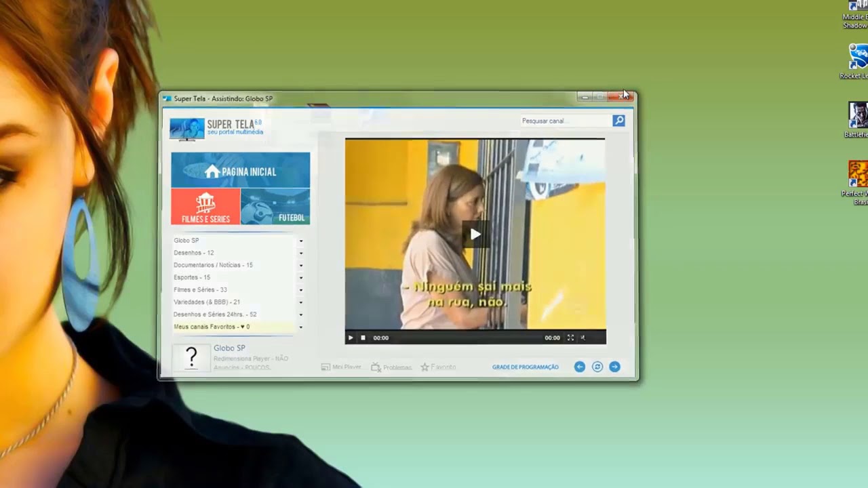868x488 pixels.
Task: Click the Globo SP channel name below list
Action: (229, 348)
